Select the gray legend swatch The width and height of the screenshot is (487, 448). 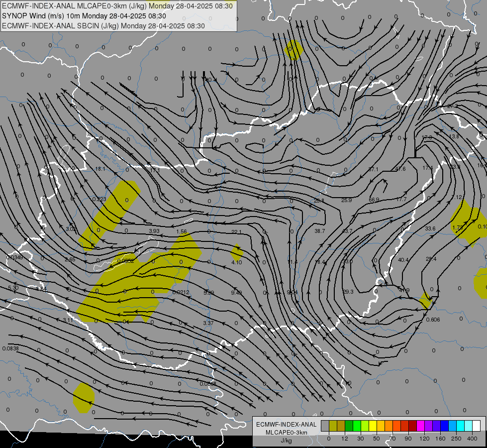click(325, 426)
